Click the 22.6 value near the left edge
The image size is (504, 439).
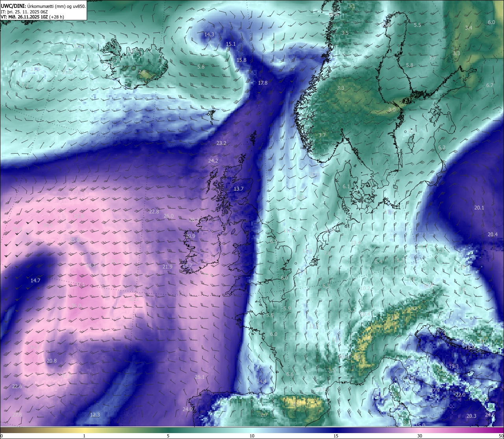[x=17, y=386]
